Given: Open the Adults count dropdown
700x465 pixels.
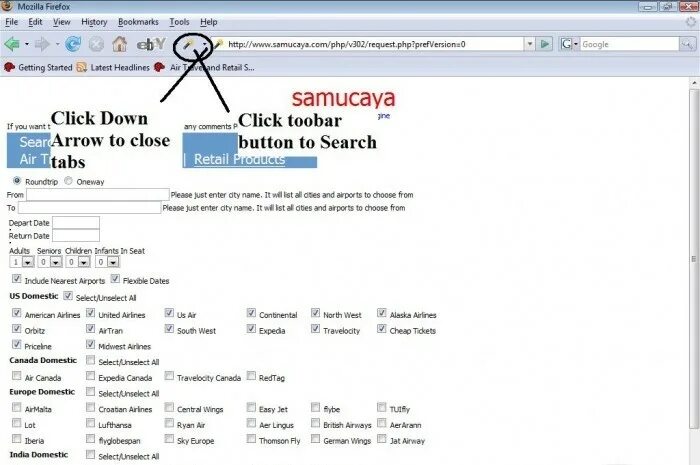Looking at the screenshot, I should tap(28, 262).
